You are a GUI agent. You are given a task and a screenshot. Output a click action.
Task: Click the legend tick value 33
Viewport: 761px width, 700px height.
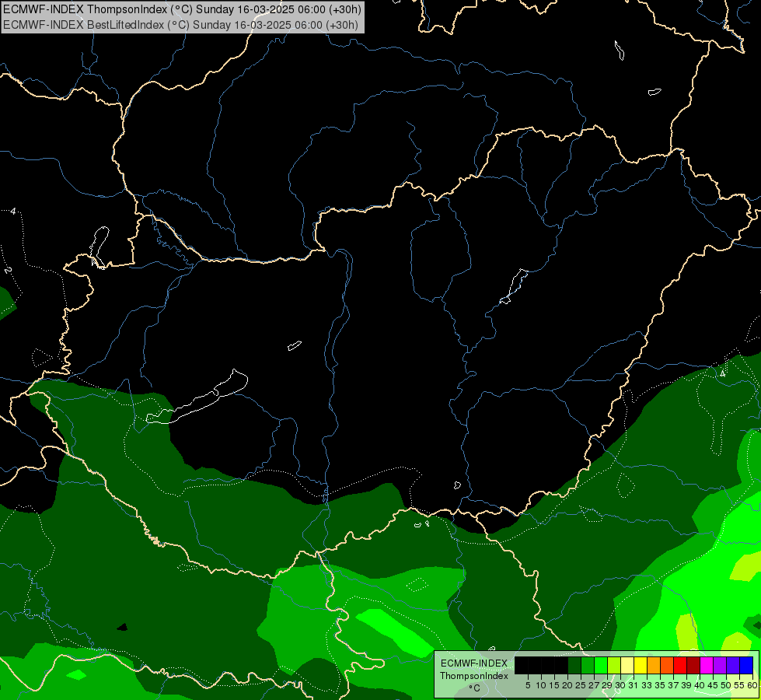click(647, 685)
